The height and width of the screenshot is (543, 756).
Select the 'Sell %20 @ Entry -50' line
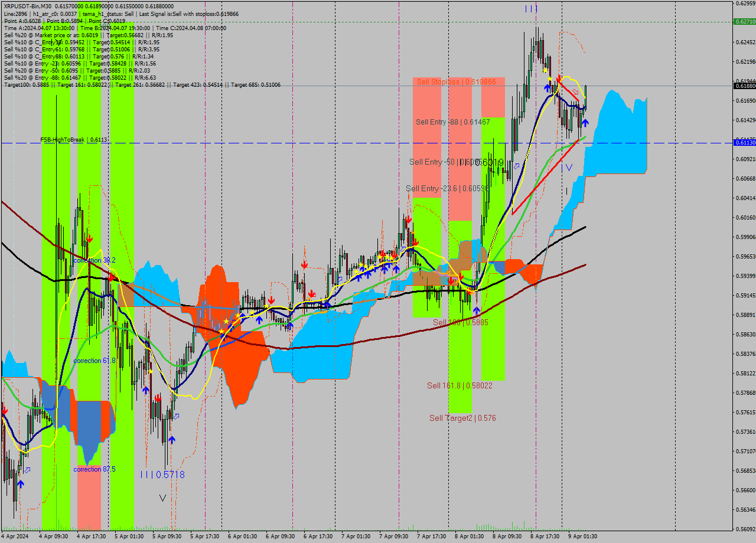77,70
